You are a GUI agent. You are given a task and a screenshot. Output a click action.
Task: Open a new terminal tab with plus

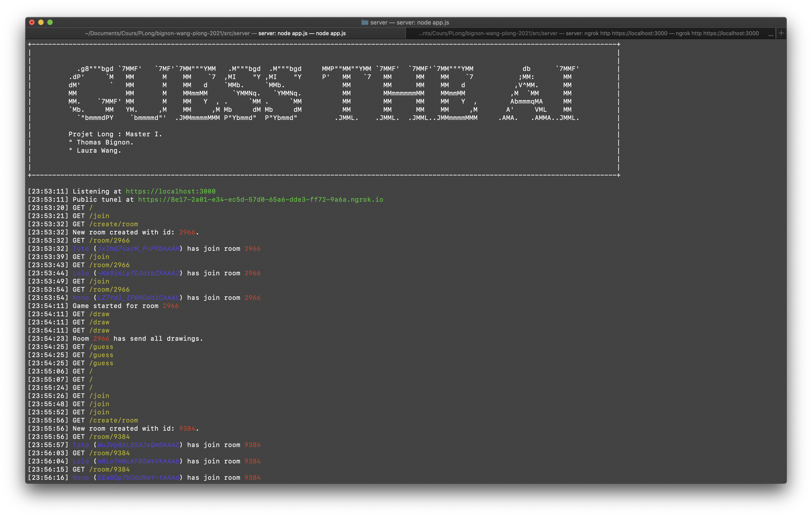pos(781,33)
